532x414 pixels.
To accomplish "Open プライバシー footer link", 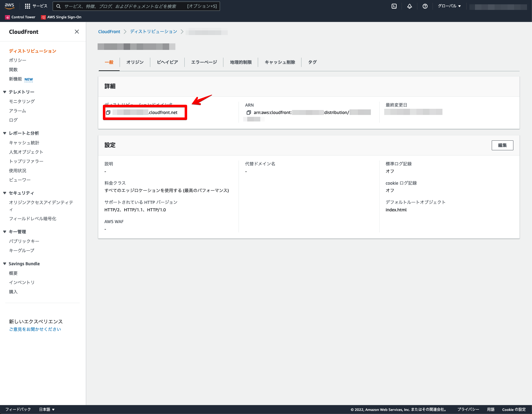I will [468, 409].
